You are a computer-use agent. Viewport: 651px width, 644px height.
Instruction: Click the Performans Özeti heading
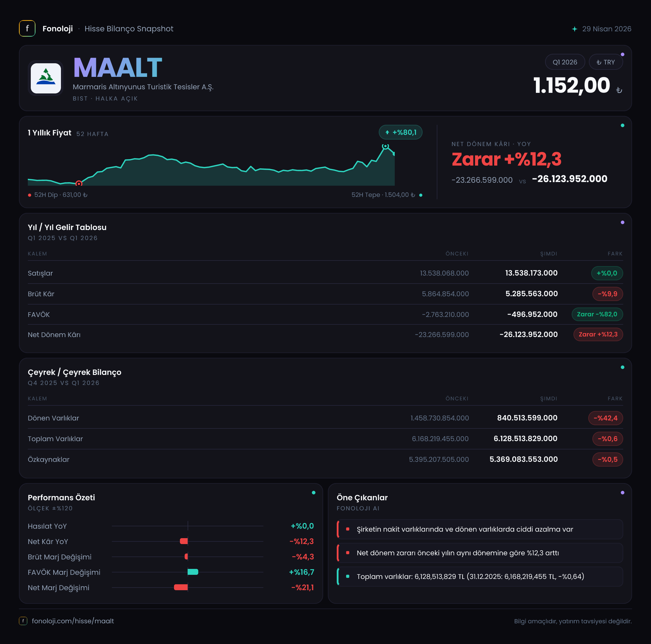(x=61, y=498)
